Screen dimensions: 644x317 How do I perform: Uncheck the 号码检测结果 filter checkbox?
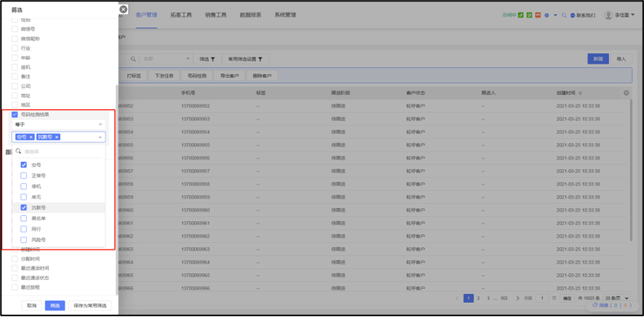(15, 114)
